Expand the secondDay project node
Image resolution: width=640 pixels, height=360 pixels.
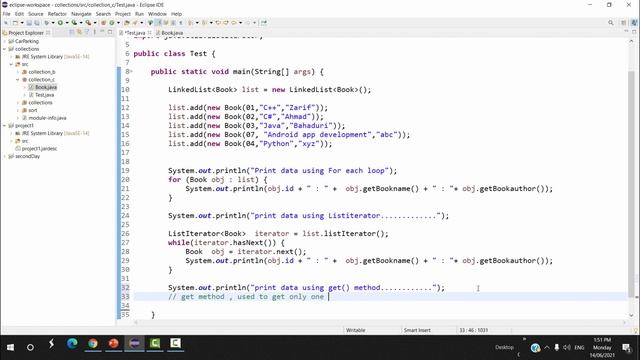point(4,156)
